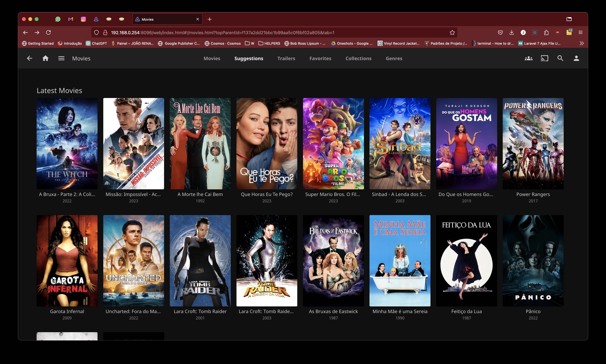Click the Power Rangers movie title
Screen dimensions: 606x364
(x=533, y=194)
